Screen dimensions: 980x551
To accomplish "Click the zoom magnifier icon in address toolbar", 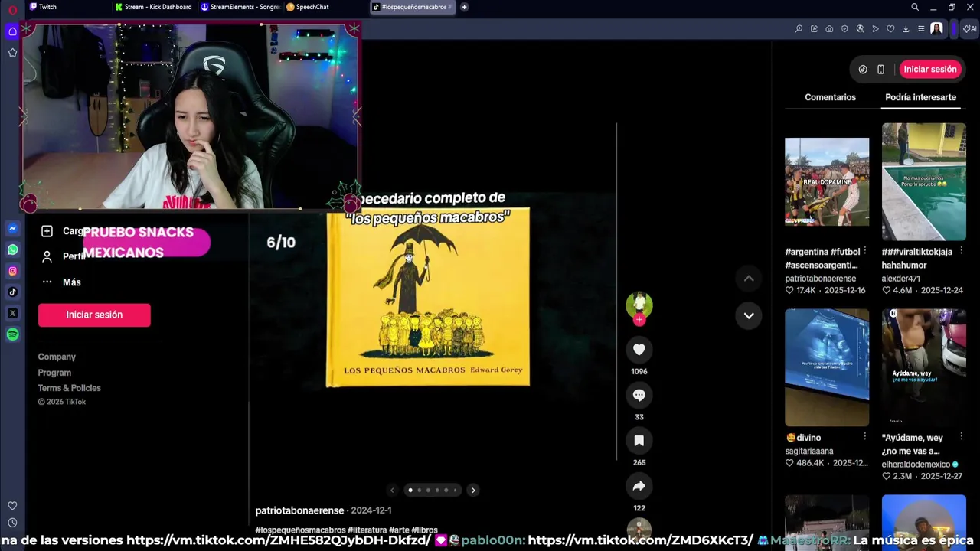I will (x=799, y=29).
